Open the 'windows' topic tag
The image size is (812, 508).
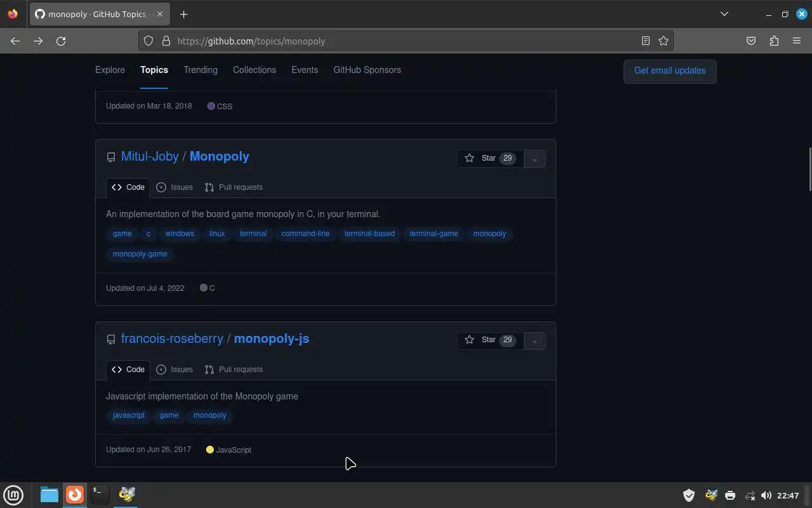180,234
